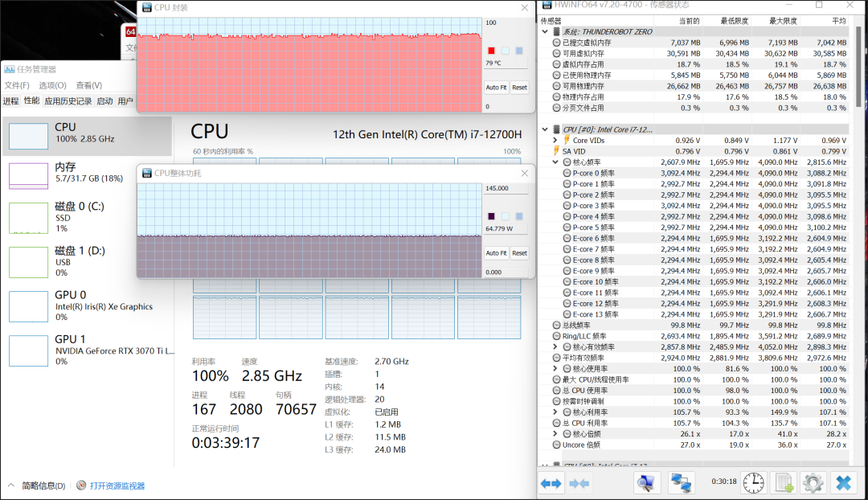Select the 平均有效频率 row
868x500 pixels.
pos(694,358)
